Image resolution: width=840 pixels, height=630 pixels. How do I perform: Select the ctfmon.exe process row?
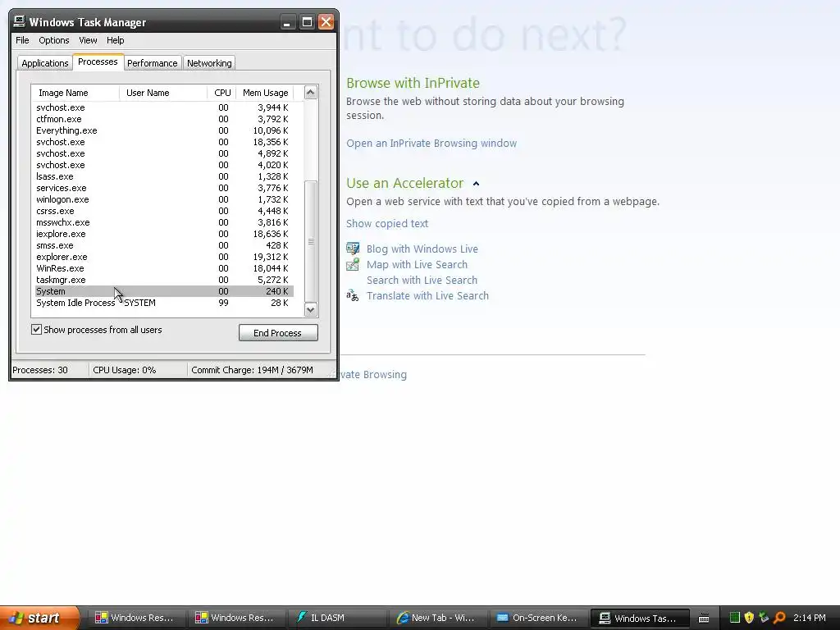(164, 119)
